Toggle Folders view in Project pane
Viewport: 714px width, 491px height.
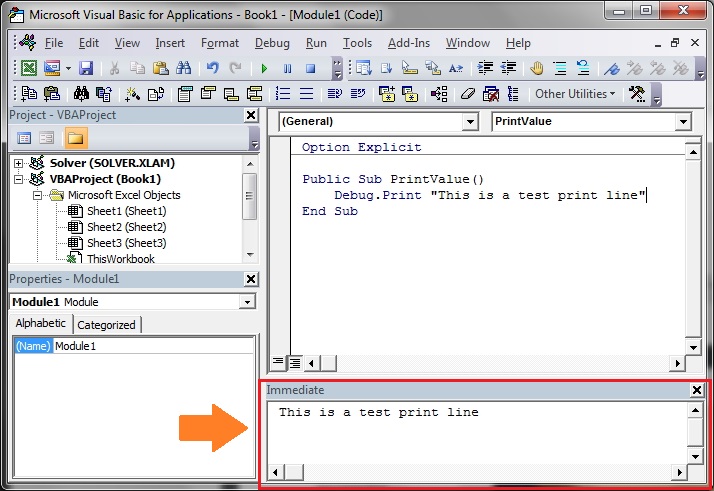[x=75, y=138]
